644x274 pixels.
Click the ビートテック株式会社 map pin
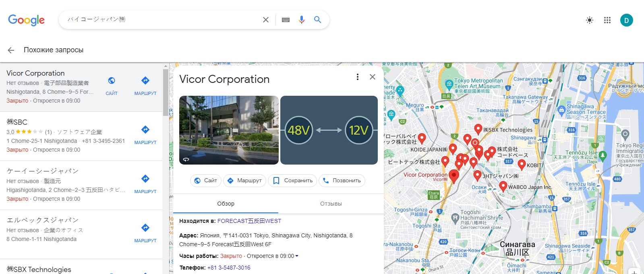pyautogui.click(x=445, y=161)
